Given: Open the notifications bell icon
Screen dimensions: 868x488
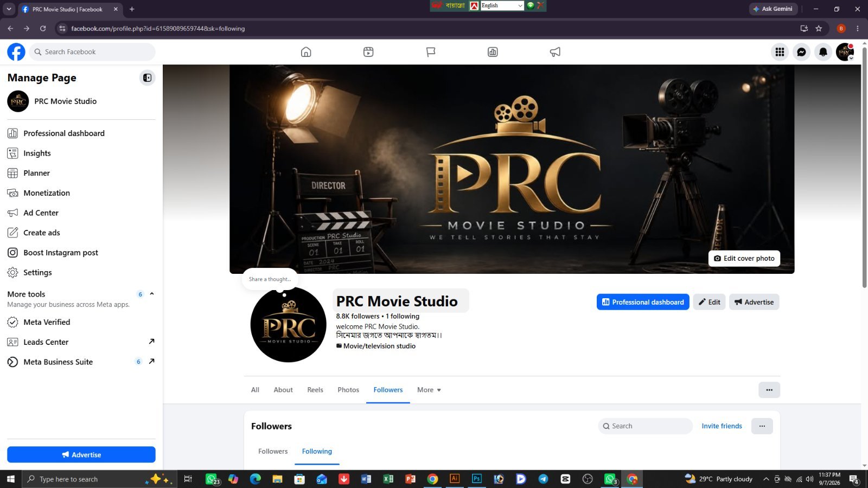Looking at the screenshot, I should click(x=823, y=52).
